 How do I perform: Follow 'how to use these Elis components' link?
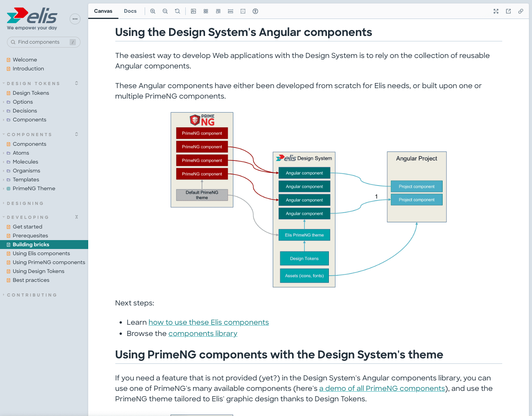pyautogui.click(x=209, y=322)
